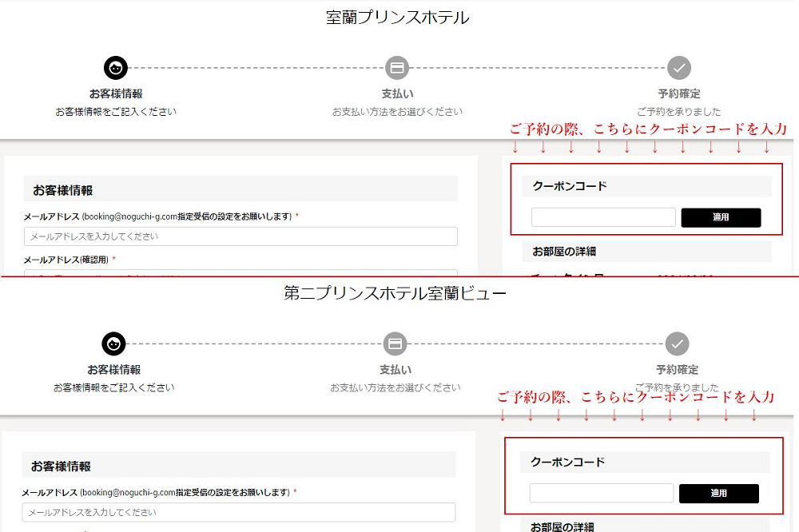Click the payment step card icon for 室蘭プリンスホテル
The width and height of the screenshot is (799, 532).
(397, 68)
